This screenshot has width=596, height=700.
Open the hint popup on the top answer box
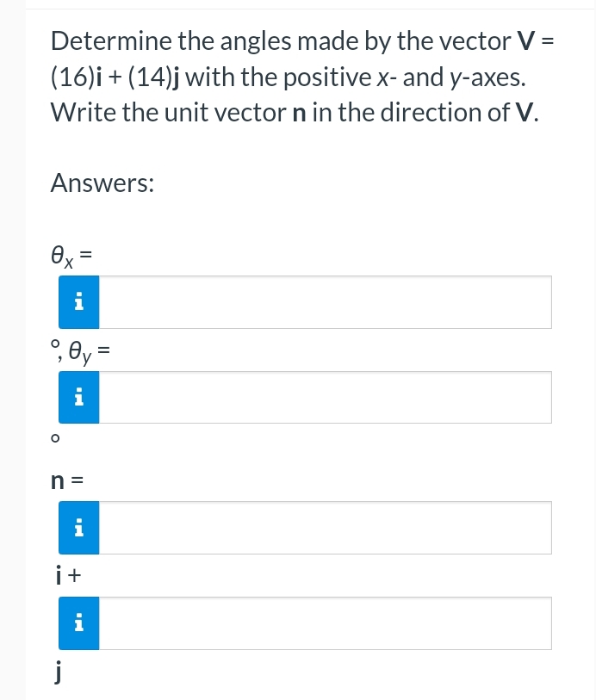[78, 301]
